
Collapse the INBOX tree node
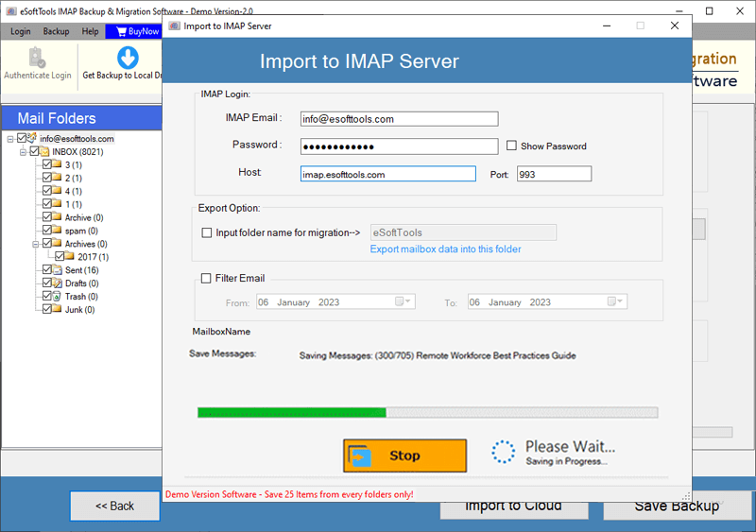click(x=23, y=152)
